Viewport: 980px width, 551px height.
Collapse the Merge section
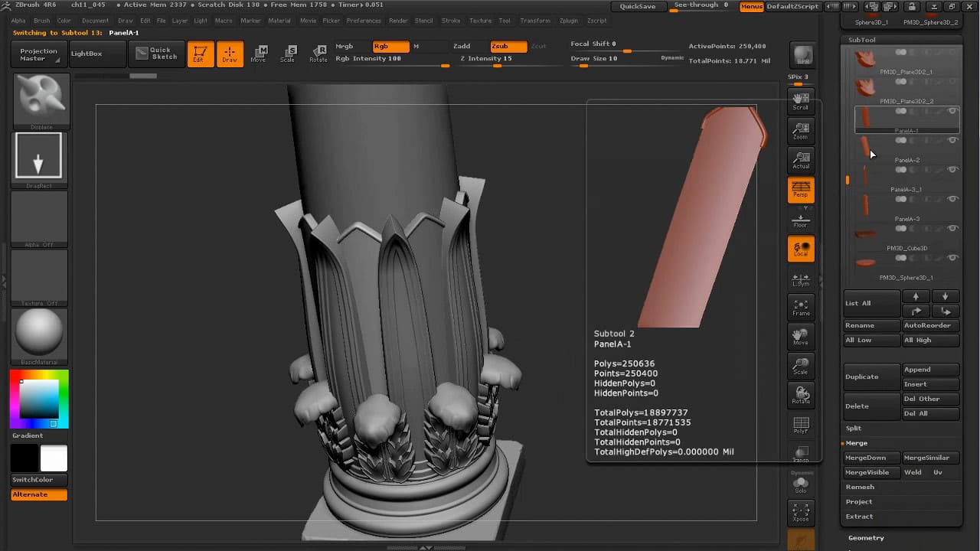pyautogui.click(x=858, y=442)
